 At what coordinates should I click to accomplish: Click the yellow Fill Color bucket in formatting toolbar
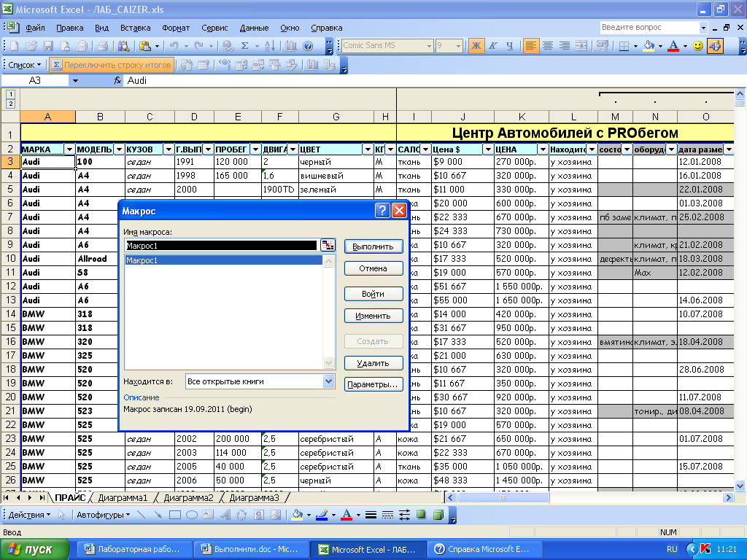[x=649, y=46]
